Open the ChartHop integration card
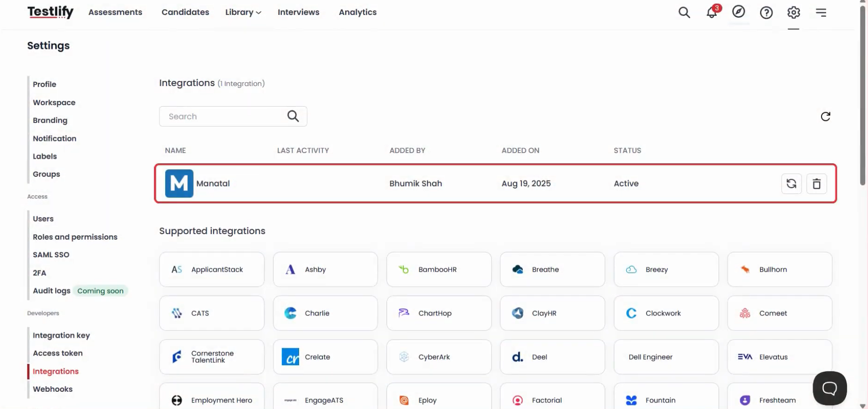This screenshot has height=409, width=868. click(x=439, y=313)
